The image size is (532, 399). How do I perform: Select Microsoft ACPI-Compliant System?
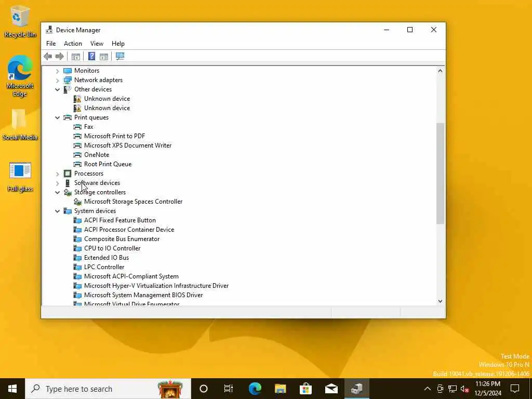[131, 276]
